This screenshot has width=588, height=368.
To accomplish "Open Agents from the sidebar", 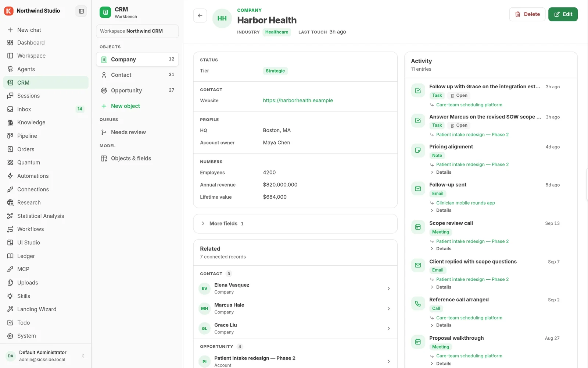I will (x=46, y=69).
